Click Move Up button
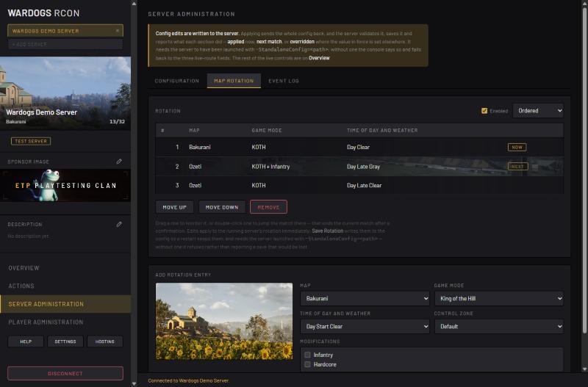 point(174,207)
